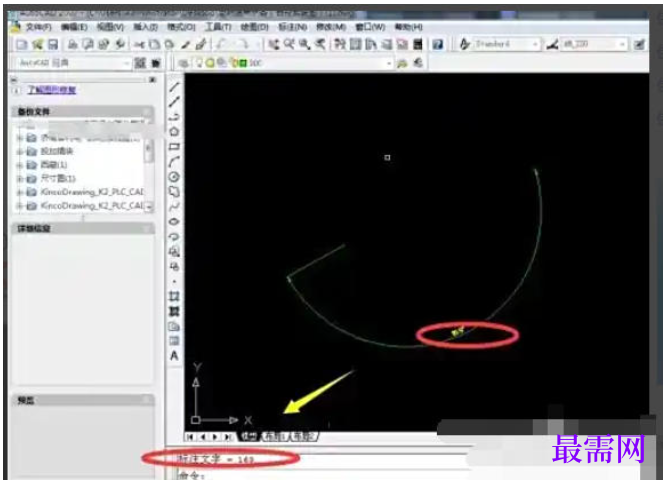This screenshot has height=480, width=664.
Task: Close the side panel with its X button
Action: (152, 79)
